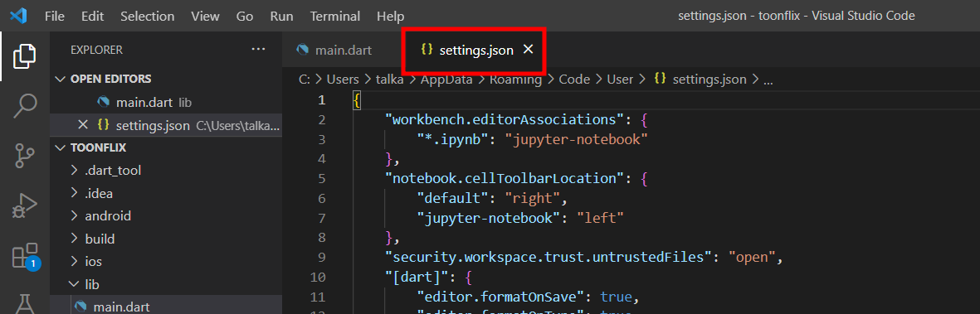Click the "*.ipynb" key on line 3
The height and width of the screenshot is (314, 980).
coord(453,139)
